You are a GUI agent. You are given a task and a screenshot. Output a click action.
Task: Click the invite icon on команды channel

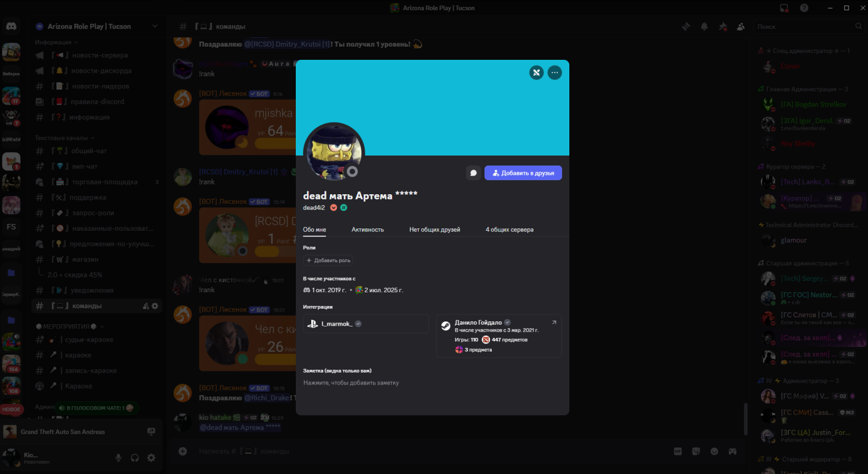coord(146,306)
